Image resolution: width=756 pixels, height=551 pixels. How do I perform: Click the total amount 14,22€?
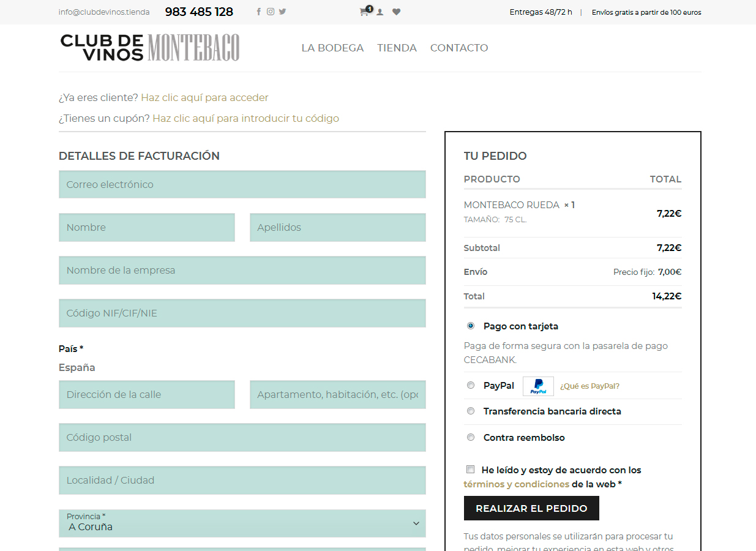coord(667,296)
